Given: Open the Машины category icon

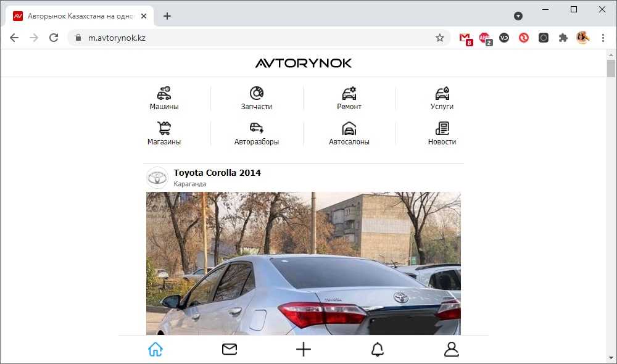Looking at the screenshot, I should point(164,94).
